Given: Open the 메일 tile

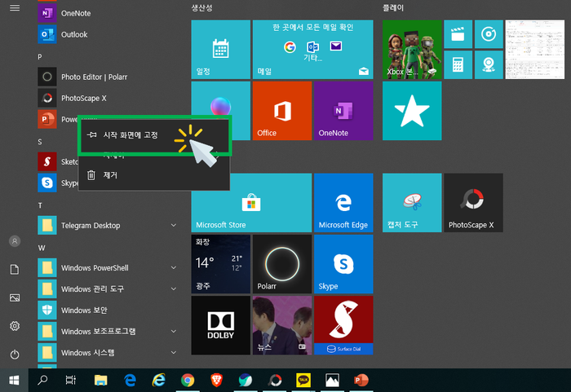Looking at the screenshot, I should click(x=312, y=50).
